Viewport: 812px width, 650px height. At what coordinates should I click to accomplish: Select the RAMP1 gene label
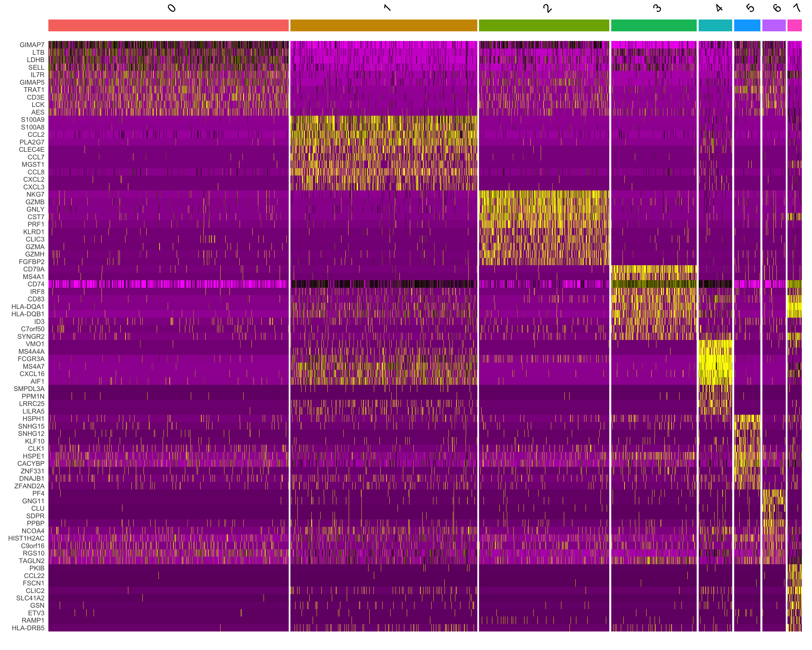(33, 620)
